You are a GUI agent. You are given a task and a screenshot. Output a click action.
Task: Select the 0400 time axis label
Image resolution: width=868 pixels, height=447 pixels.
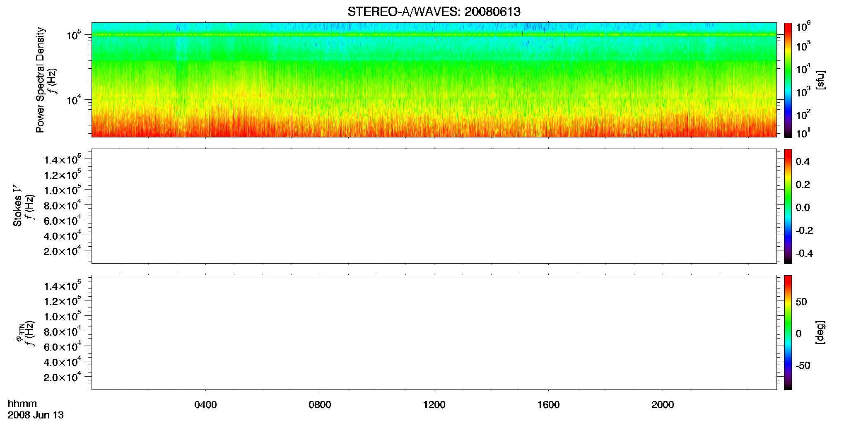[205, 405]
